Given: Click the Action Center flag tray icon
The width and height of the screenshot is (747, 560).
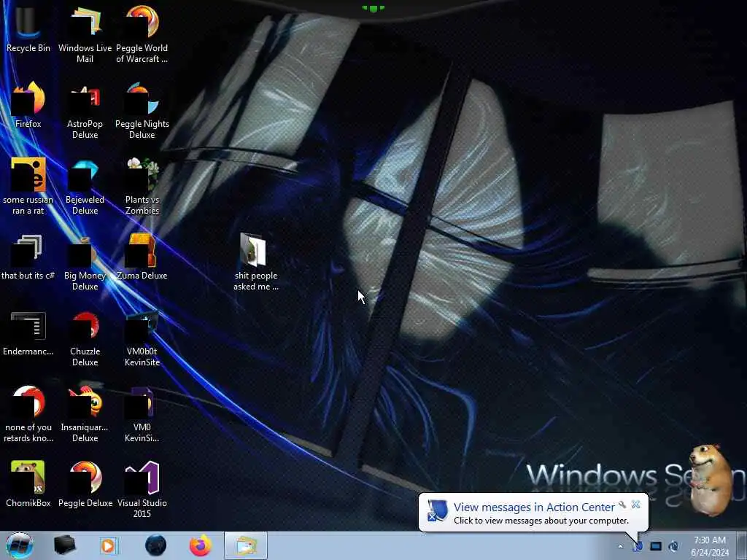Looking at the screenshot, I should pyautogui.click(x=638, y=546).
